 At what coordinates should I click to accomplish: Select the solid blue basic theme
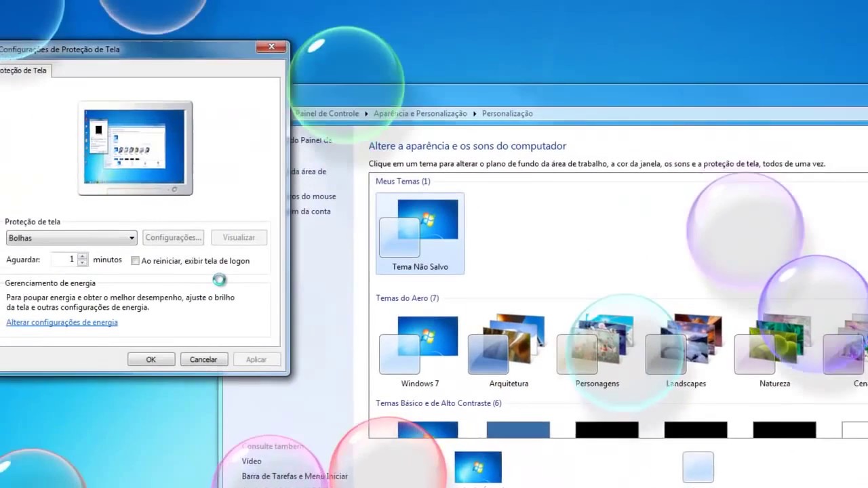(518, 430)
